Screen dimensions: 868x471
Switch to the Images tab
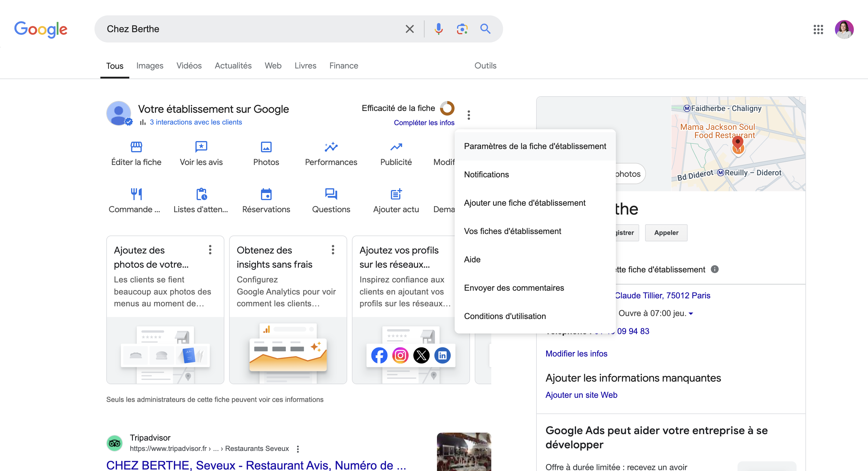tap(150, 66)
